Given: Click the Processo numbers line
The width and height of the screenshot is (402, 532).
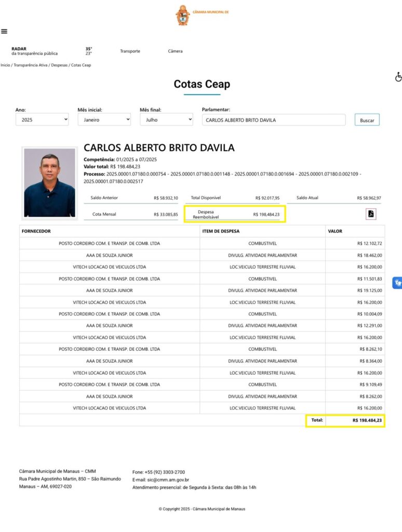Looking at the screenshot, I should [x=222, y=178].
